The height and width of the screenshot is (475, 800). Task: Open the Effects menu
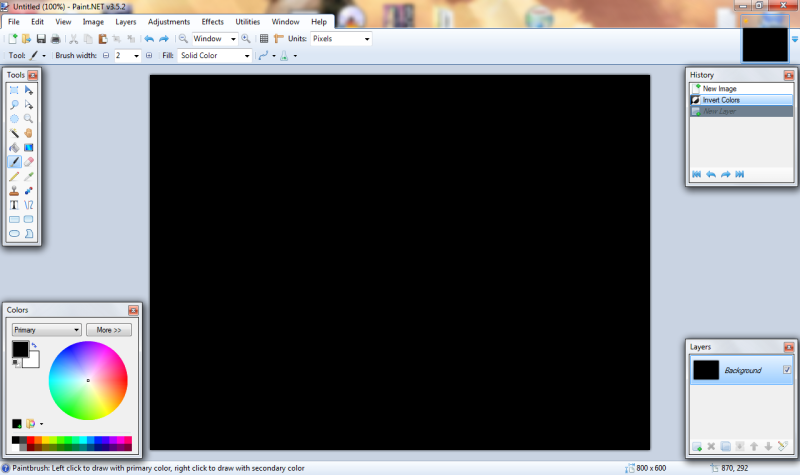[212, 22]
